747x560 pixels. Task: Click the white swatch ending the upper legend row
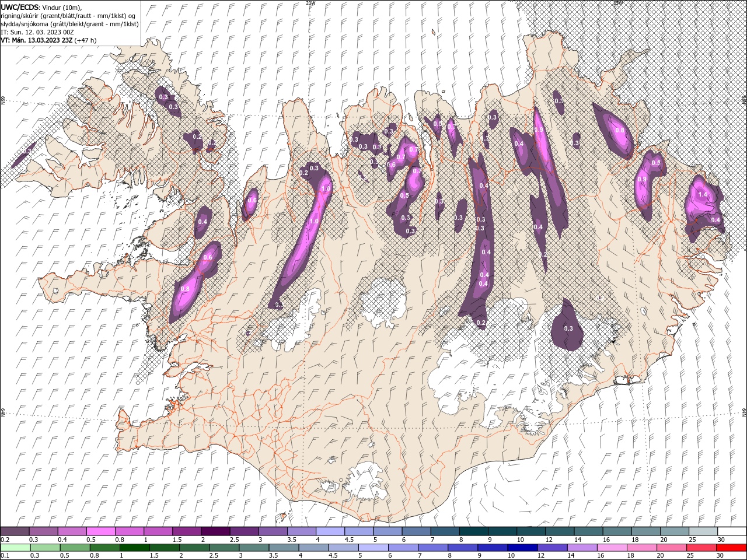tap(731, 531)
